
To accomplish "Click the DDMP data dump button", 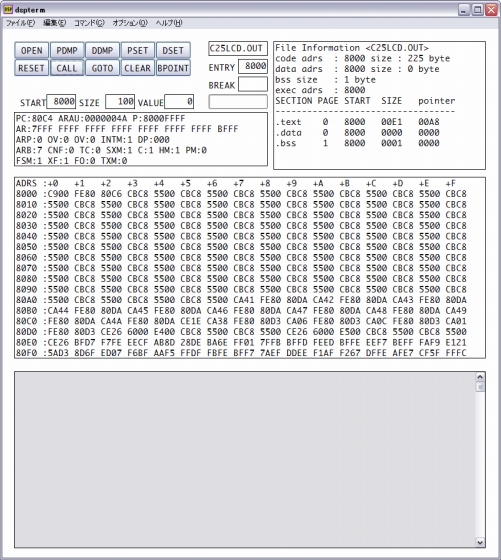I will click(102, 50).
